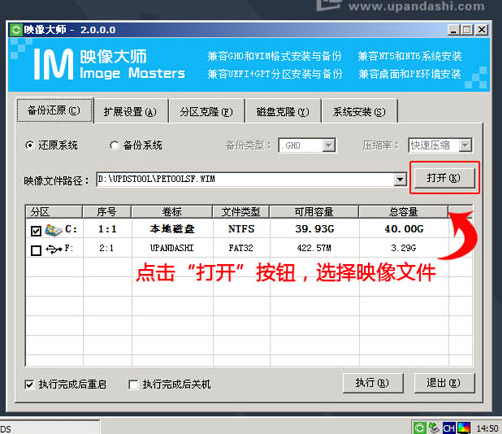Expand the 映像文件路径 path dropdown arrow
This screenshot has height=434, width=502.
[400, 180]
